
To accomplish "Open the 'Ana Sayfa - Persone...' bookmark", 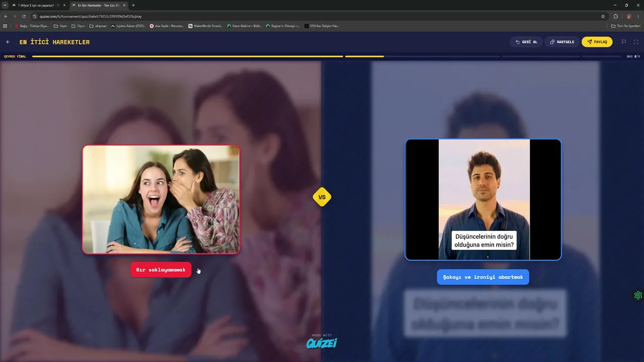I will (x=167, y=26).
